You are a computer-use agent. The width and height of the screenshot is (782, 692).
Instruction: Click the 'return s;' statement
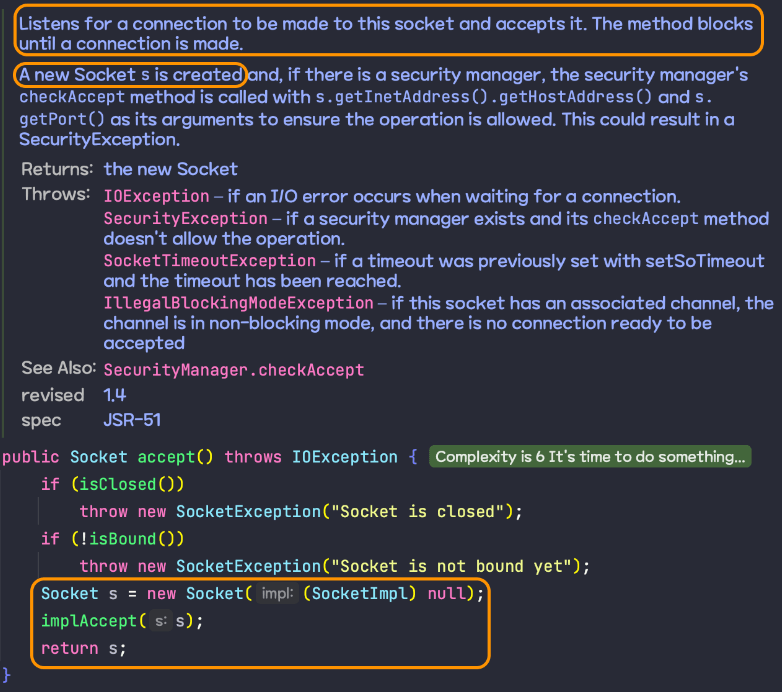(x=83, y=649)
